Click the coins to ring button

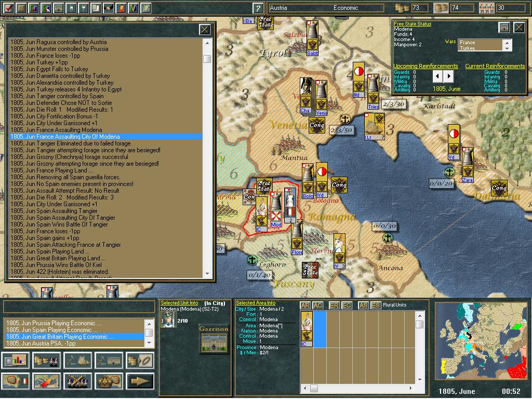coord(140,361)
